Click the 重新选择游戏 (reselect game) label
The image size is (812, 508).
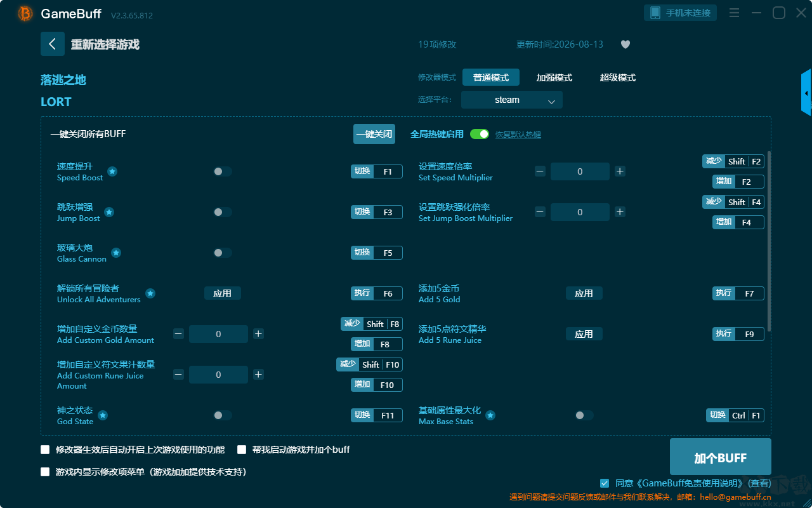point(105,44)
